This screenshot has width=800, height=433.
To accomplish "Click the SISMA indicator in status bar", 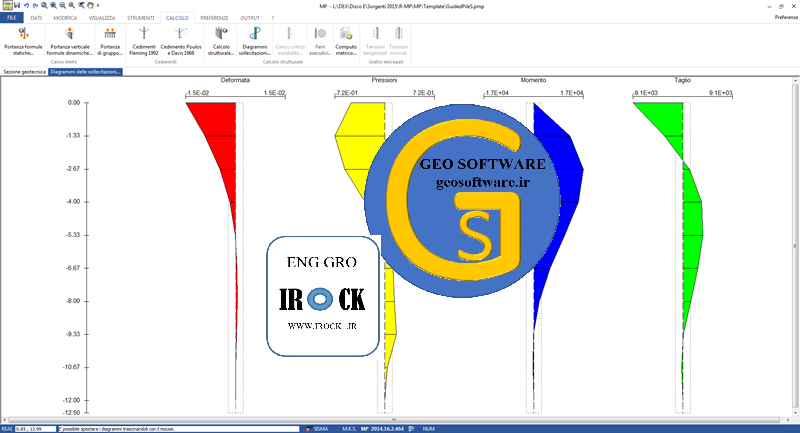I will pyautogui.click(x=320, y=429).
